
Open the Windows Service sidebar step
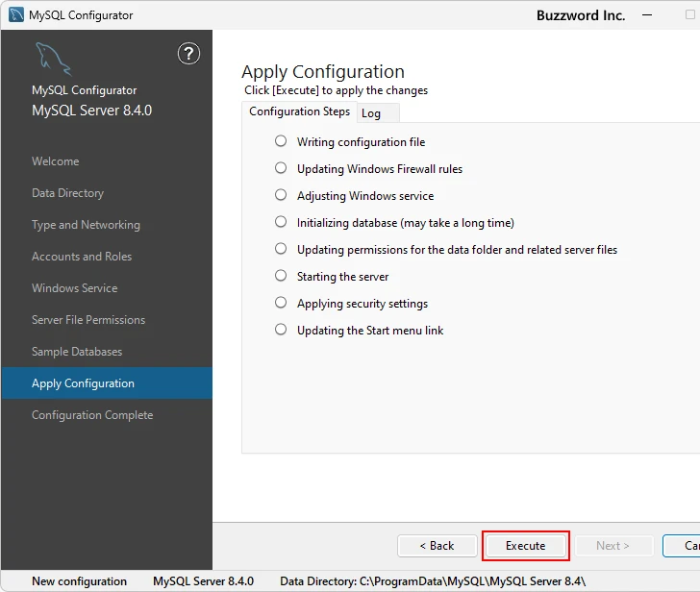coord(75,288)
